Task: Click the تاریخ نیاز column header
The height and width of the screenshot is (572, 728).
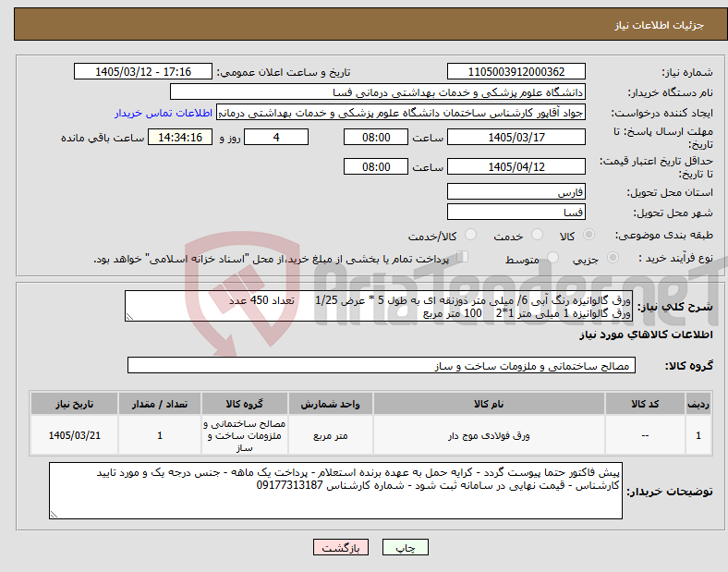Action: 74,404
